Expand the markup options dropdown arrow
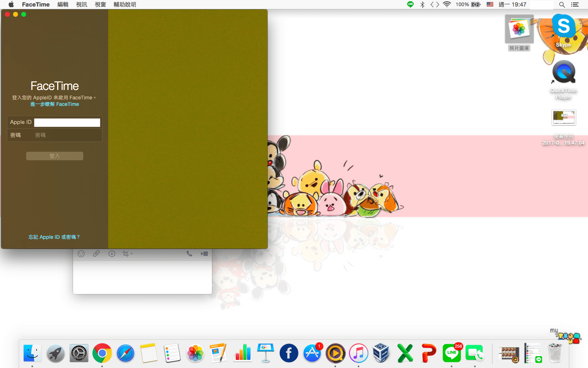This screenshot has width=588, height=368. (131, 254)
